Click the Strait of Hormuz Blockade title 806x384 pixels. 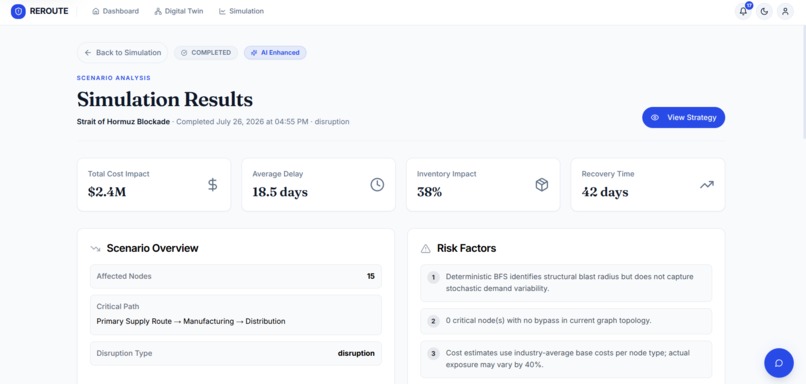123,122
